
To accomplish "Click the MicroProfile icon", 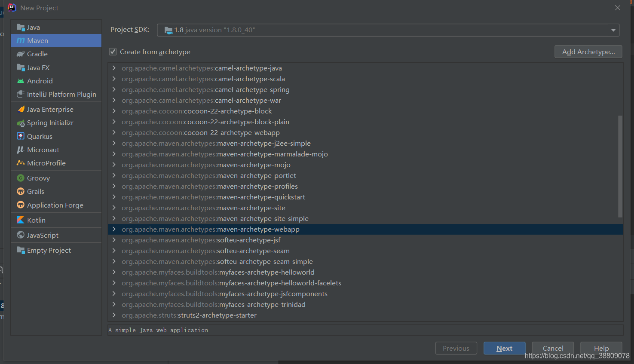I will tap(20, 163).
